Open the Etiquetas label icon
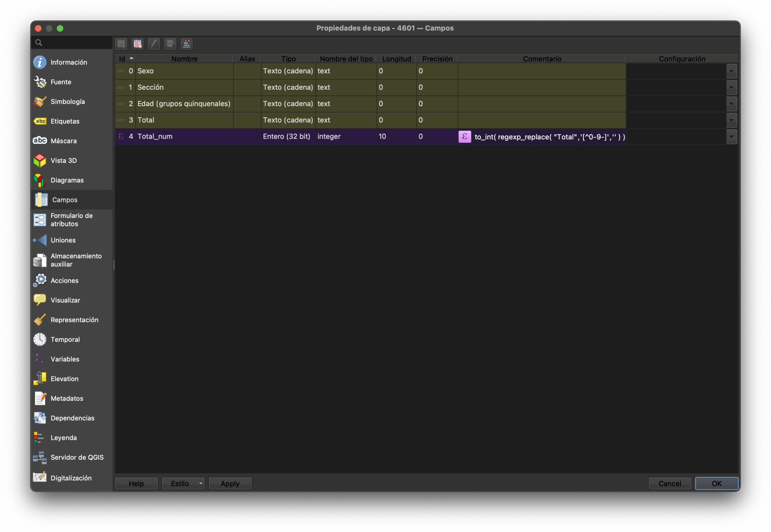771x532 pixels. point(40,121)
